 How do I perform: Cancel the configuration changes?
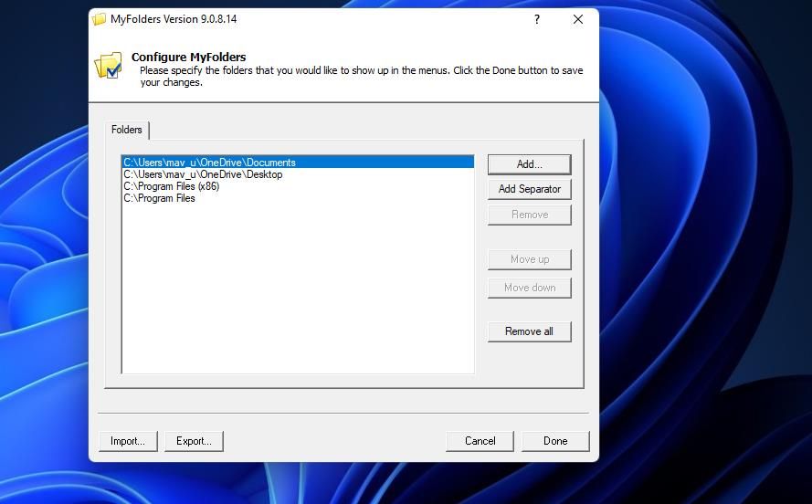pyautogui.click(x=480, y=441)
